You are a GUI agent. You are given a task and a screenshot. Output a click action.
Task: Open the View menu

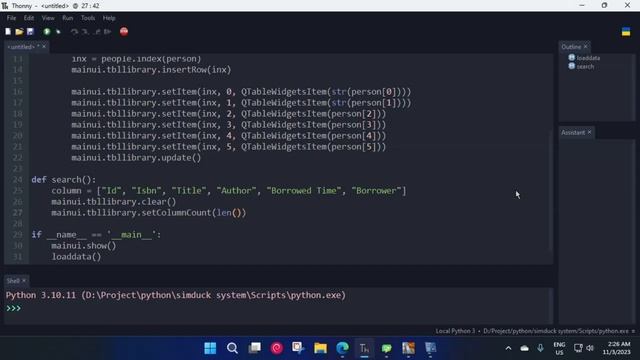(x=48, y=18)
